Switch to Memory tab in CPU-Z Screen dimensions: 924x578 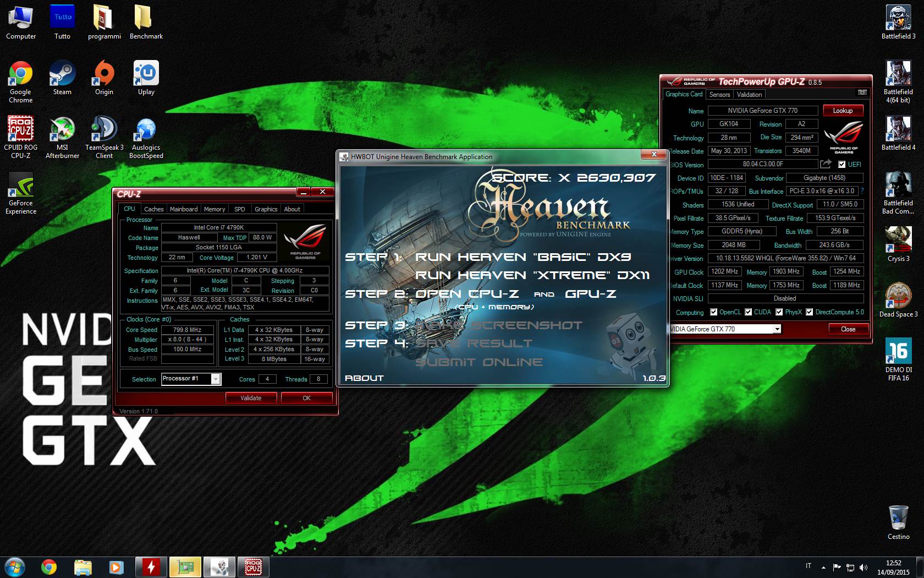click(215, 209)
